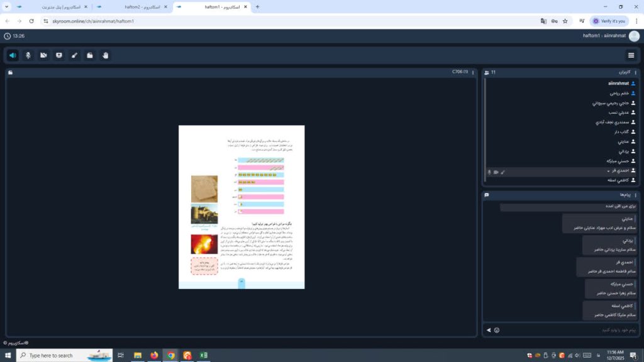Click the chat message input field

(566, 330)
